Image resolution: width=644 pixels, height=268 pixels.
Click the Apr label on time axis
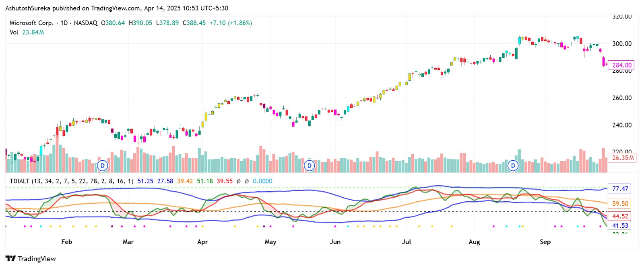(202, 242)
